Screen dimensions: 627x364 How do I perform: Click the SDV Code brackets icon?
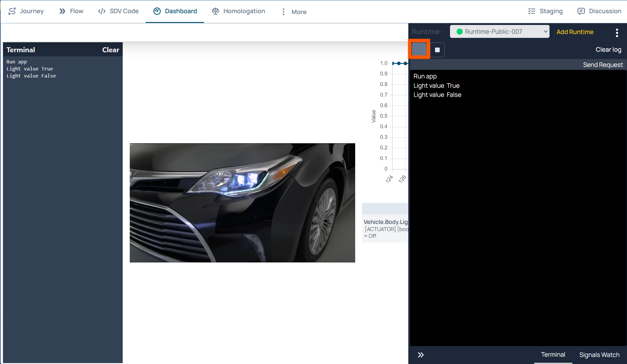pos(102,11)
